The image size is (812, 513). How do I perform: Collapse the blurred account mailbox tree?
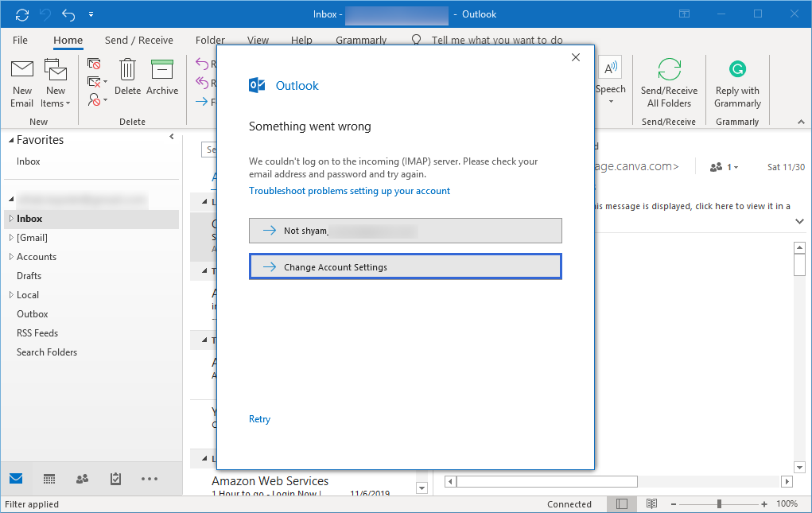11,199
